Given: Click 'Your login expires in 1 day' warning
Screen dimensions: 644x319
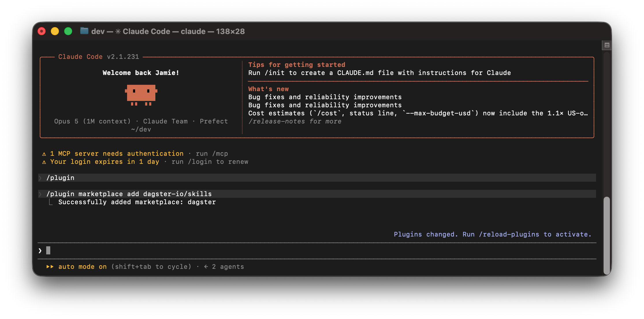Looking at the screenshot, I should [x=105, y=162].
